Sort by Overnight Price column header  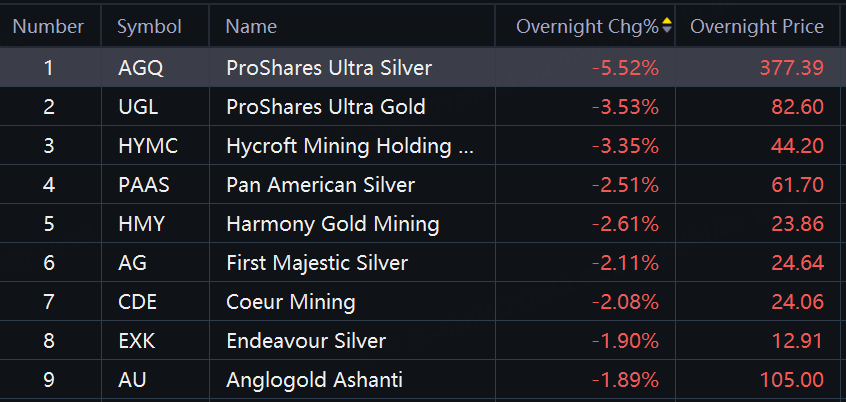757,26
